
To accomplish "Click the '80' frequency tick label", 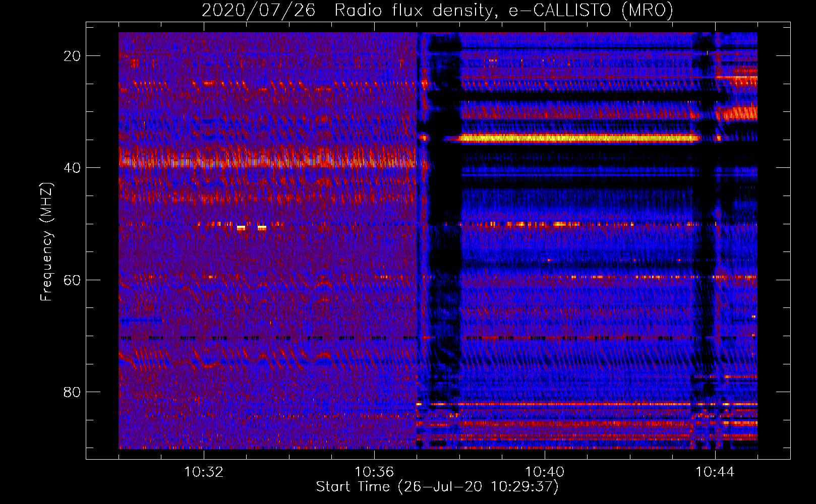I will [x=72, y=392].
